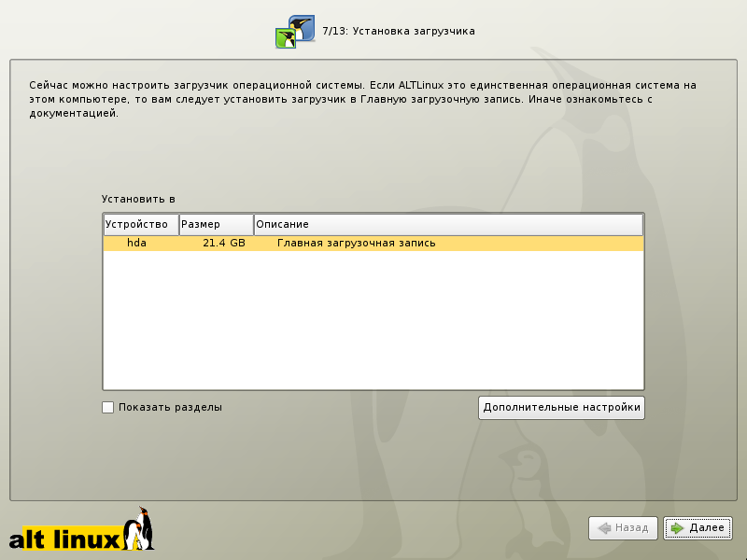Click the title 7/13: Установка загрузчика

point(399,30)
